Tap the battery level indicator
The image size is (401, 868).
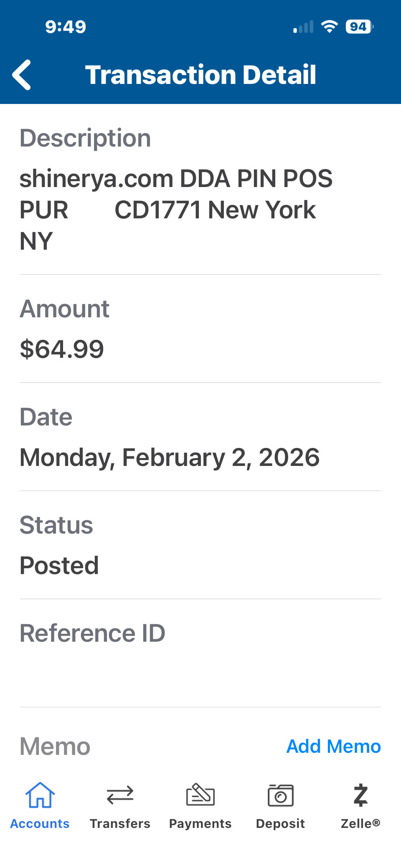[x=359, y=27]
